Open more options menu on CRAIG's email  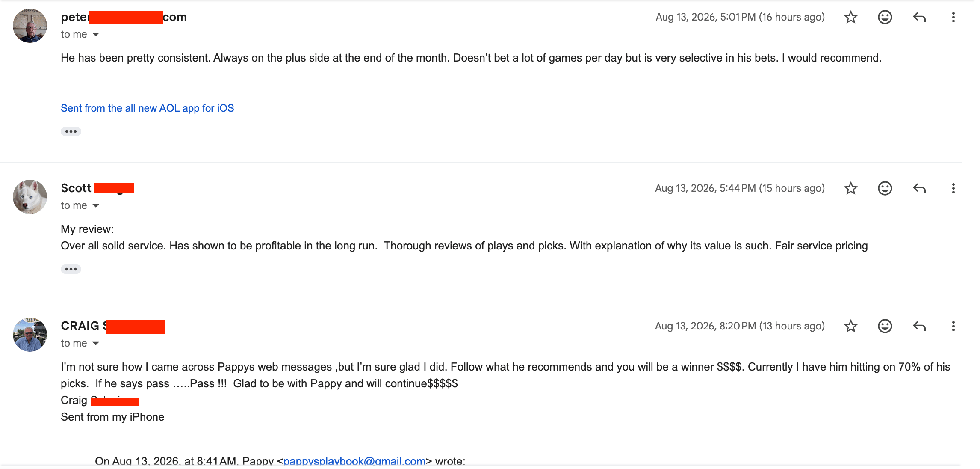pyautogui.click(x=953, y=326)
